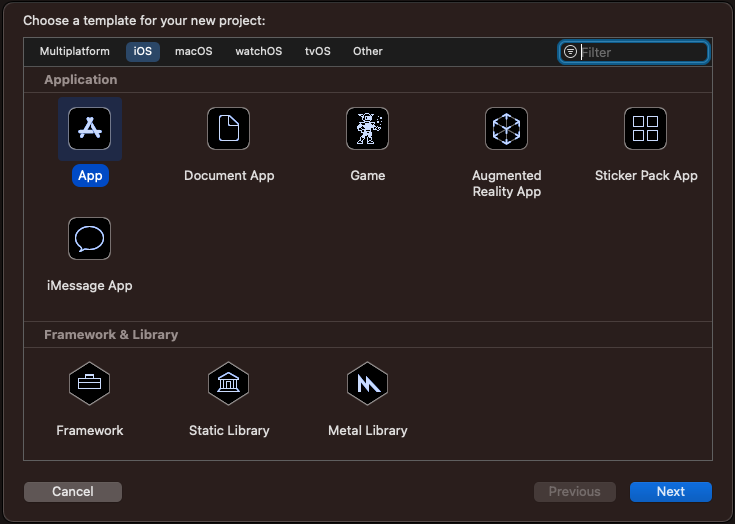The width and height of the screenshot is (735, 524).
Task: Select the Metal Library template icon
Action: 368,383
